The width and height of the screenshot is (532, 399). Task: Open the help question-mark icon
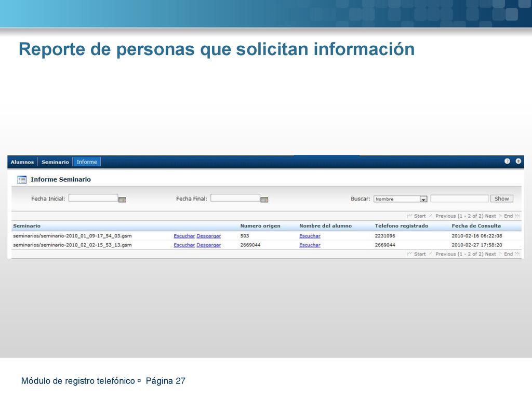click(x=507, y=161)
